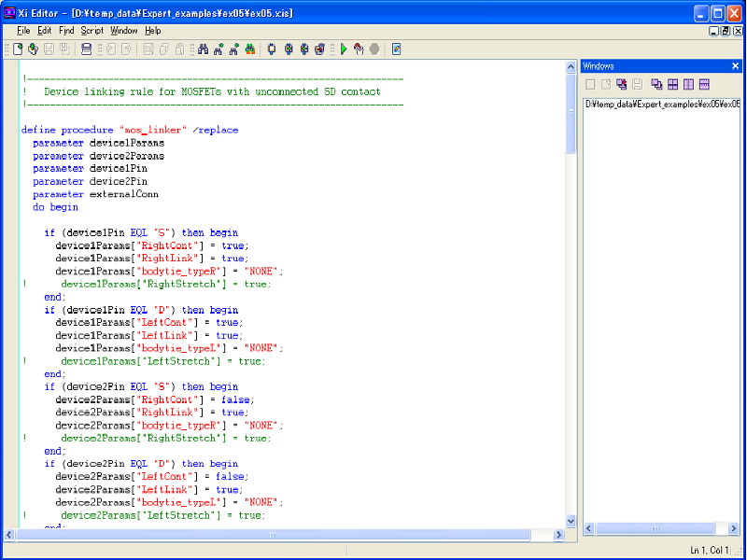Close the Windows panel
This screenshot has width=747, height=560.
(x=735, y=66)
